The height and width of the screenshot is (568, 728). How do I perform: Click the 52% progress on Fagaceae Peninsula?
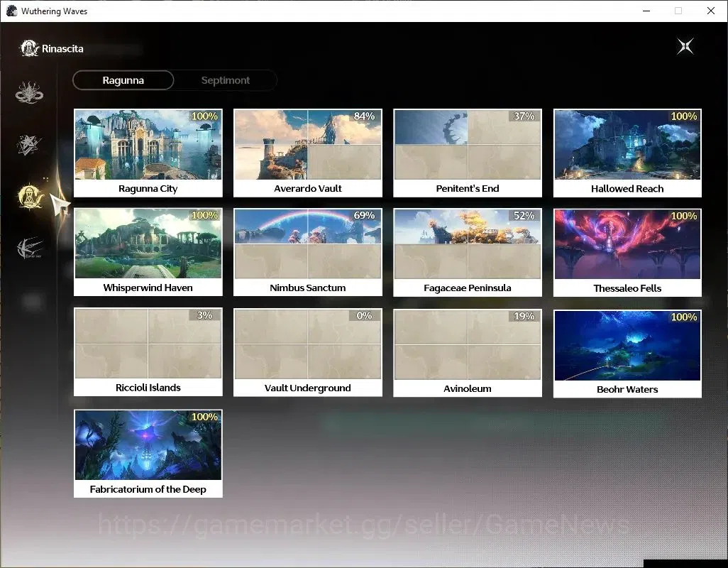(x=524, y=216)
